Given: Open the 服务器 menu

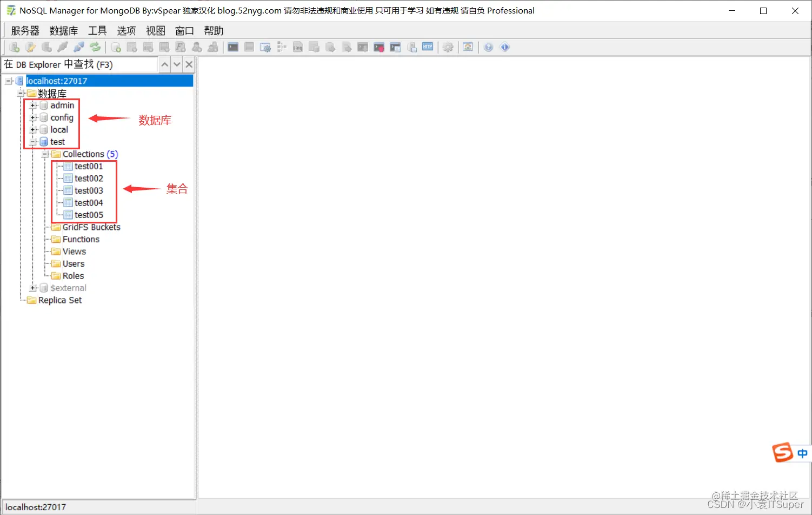Looking at the screenshot, I should pyautogui.click(x=25, y=31).
